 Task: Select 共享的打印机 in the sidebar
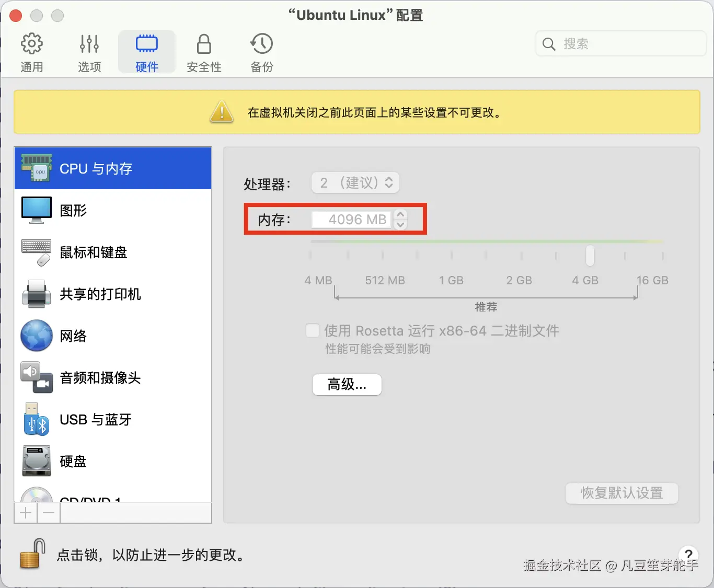(x=113, y=294)
